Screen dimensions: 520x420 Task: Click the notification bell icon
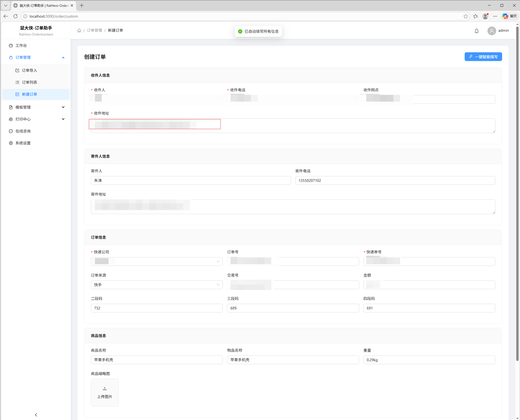(x=476, y=31)
